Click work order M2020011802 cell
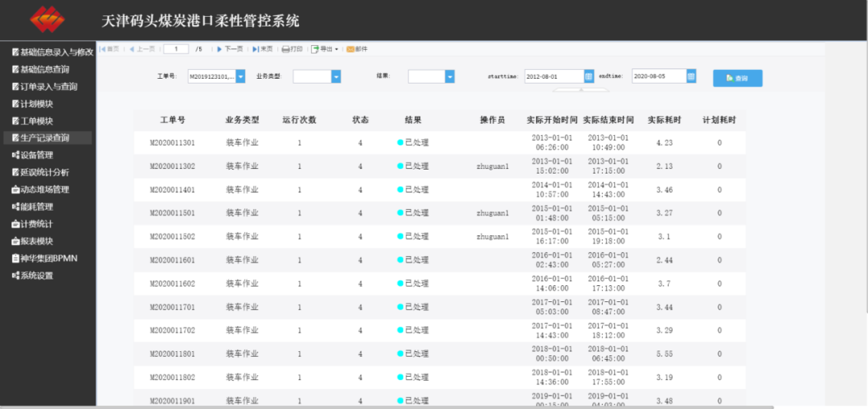868x409 pixels. (173, 378)
